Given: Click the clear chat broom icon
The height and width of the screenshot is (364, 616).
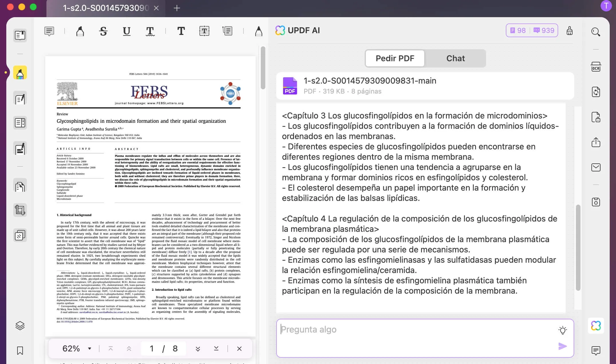Looking at the screenshot, I should (570, 31).
